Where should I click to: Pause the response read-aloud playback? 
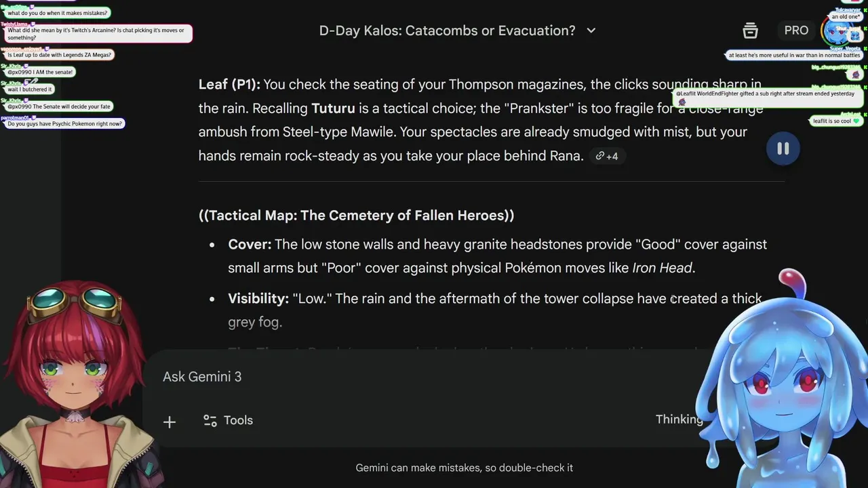point(783,149)
